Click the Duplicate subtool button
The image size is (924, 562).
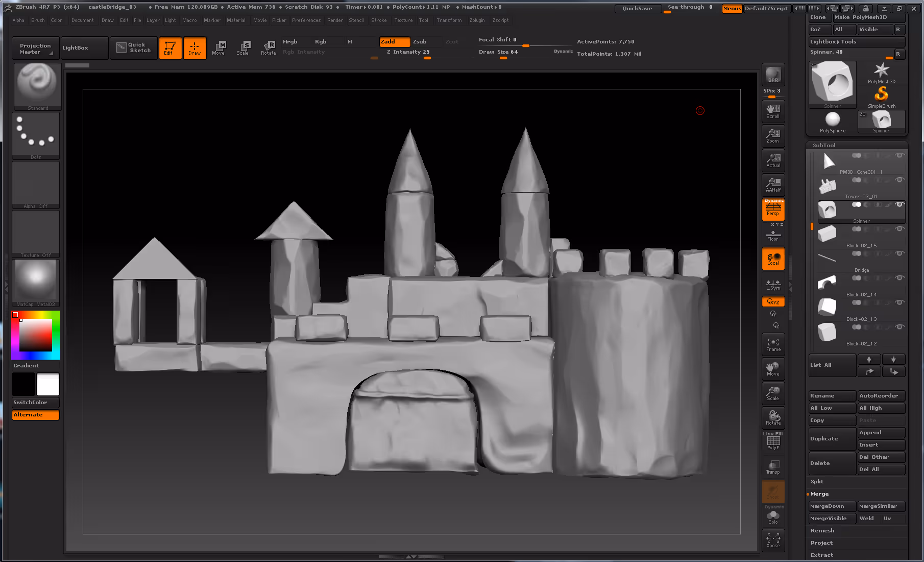coord(832,439)
